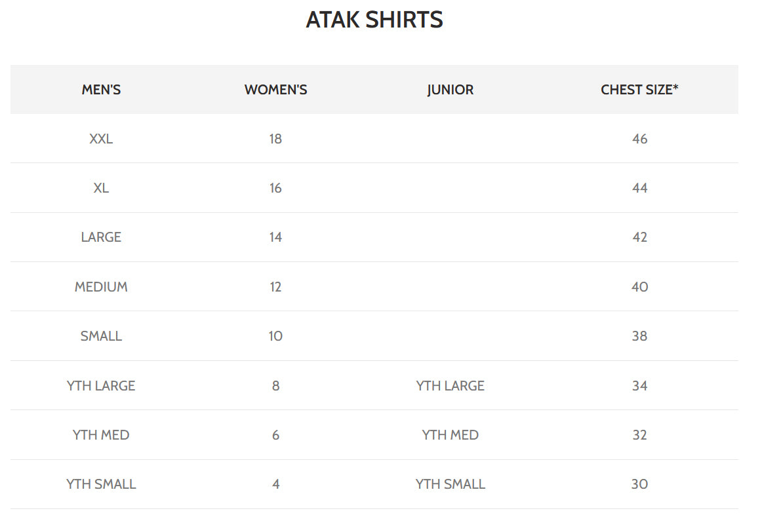762x532 pixels.
Task: Click the XL men's size cell
Action: 101,188
